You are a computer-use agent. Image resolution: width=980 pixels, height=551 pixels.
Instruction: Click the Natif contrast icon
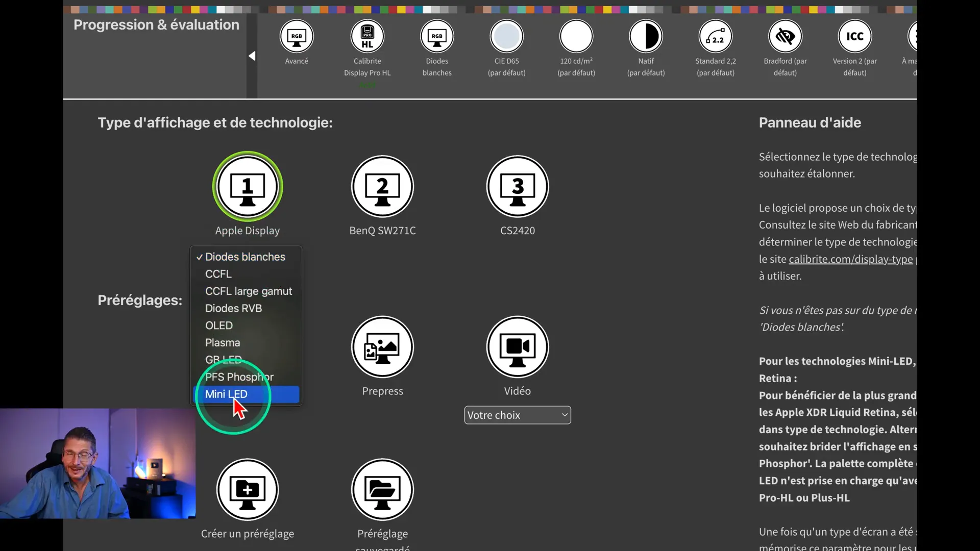pyautogui.click(x=646, y=36)
